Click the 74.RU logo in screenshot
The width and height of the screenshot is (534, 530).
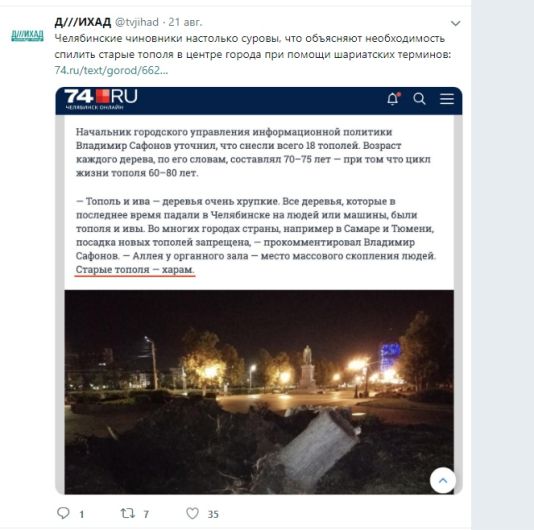101,99
